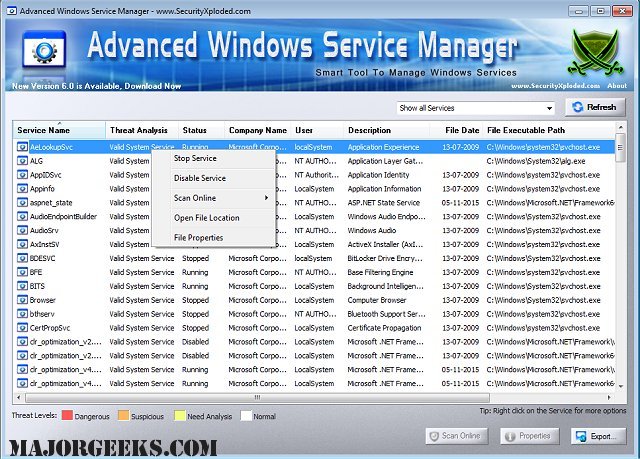
Task: Sort by File Executable Path column header
Action: tap(548, 130)
